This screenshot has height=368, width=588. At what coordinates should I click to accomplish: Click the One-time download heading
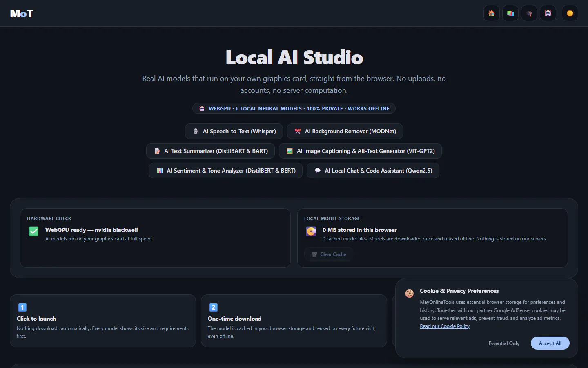pyautogui.click(x=235, y=319)
